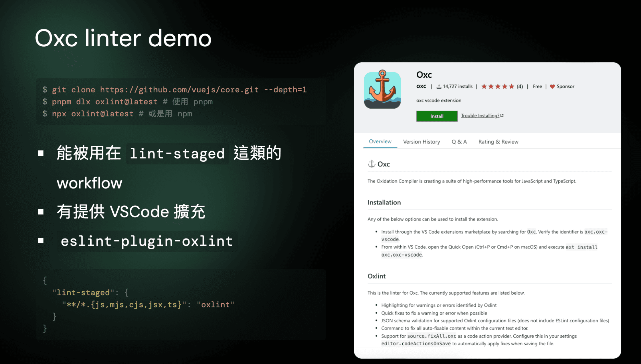Switch to the Version History tab

click(421, 142)
